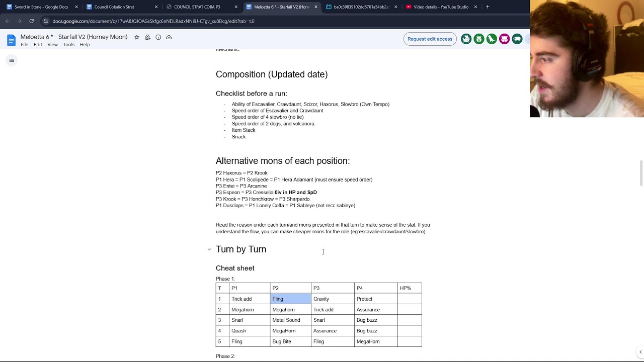Click the Metal Sound table cell

(x=291, y=320)
